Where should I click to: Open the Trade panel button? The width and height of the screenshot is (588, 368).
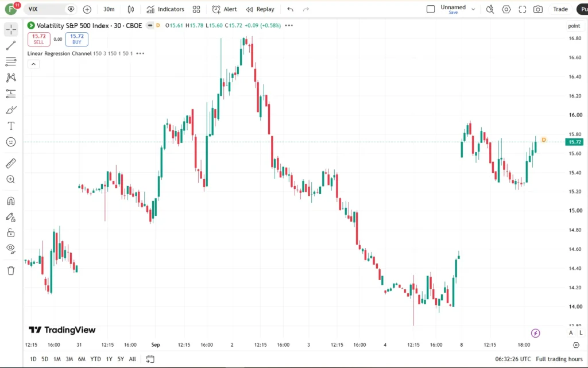[x=560, y=9]
